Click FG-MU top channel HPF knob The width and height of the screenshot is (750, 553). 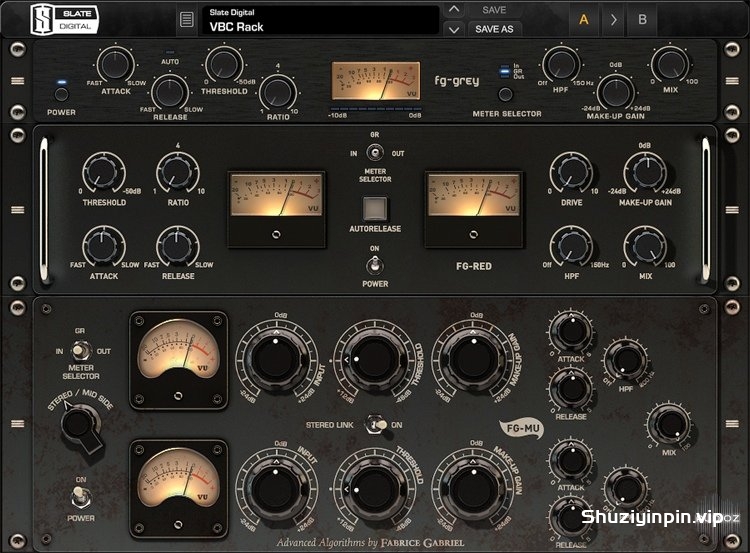click(626, 360)
